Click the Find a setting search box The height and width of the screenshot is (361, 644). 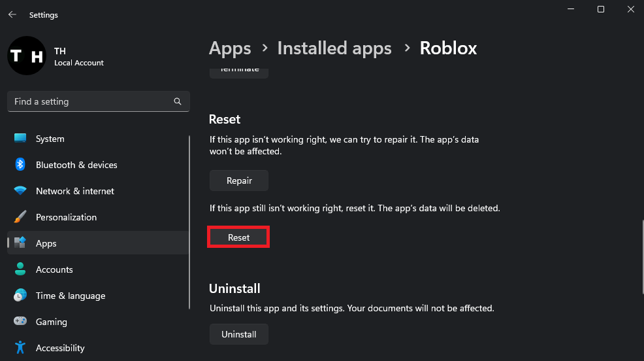click(99, 101)
